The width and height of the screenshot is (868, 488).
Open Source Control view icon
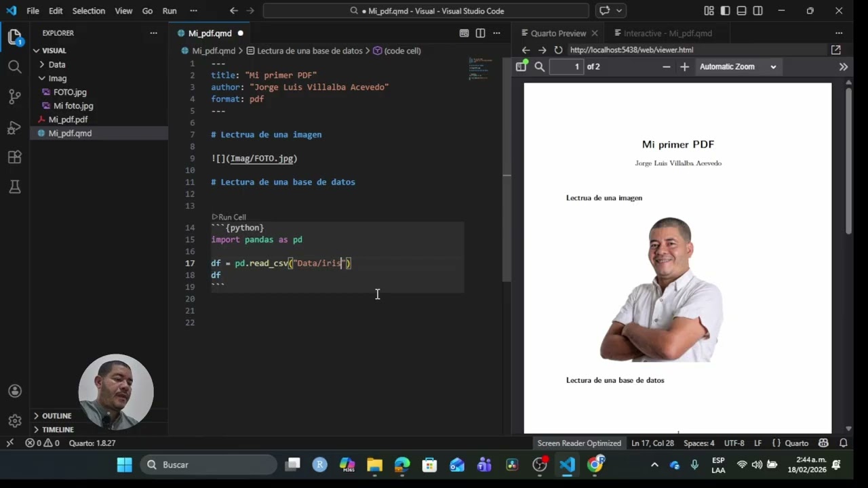tap(14, 97)
